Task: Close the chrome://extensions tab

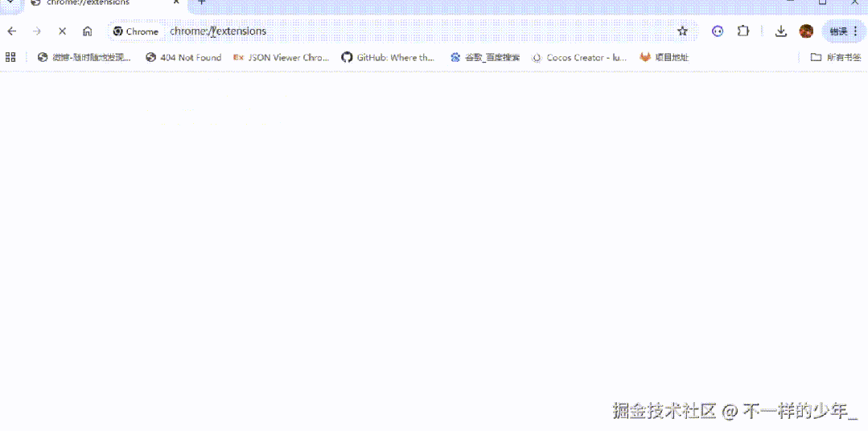Action: (177, 2)
